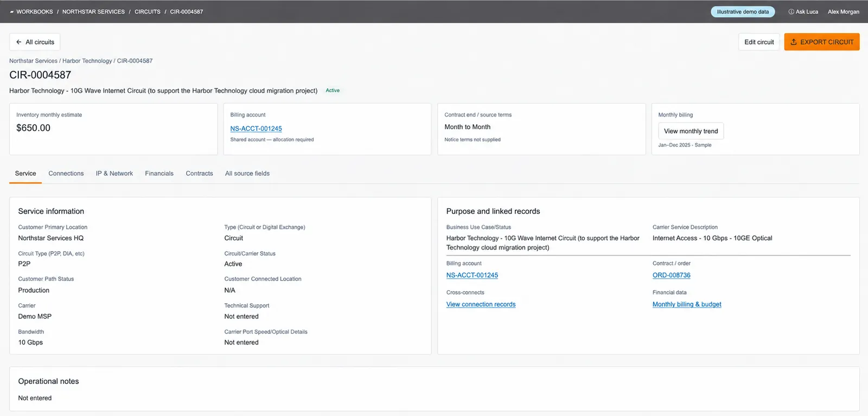This screenshot has height=416, width=868.
Task: Open NS-ACCT-001245 link in Billing account card
Action: [x=256, y=129]
